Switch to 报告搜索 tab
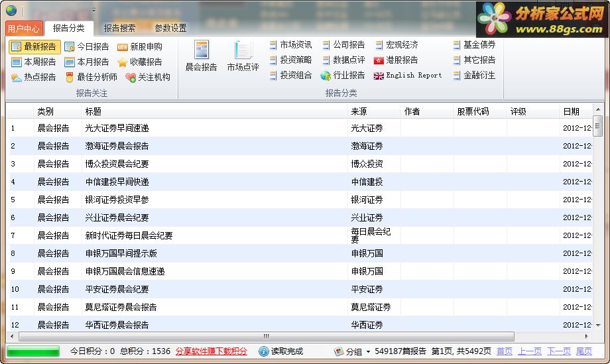The width and height of the screenshot is (610, 364). 119,28
